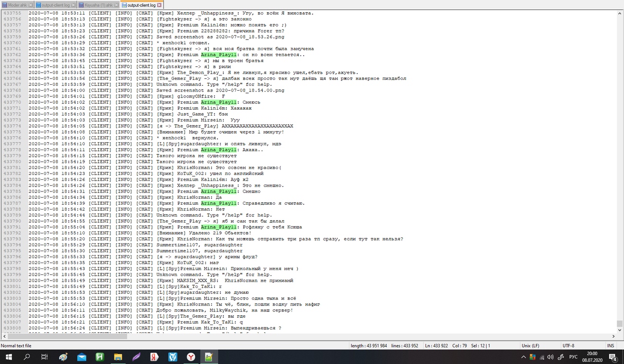Click 'gloomyONfire: F' chat line
Viewport: 624px width, 364px height.
201,96
